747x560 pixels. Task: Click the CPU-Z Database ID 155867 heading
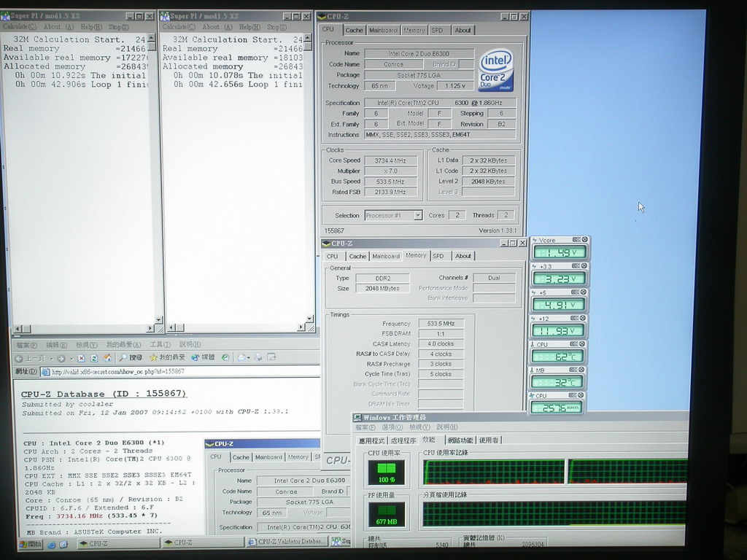[104, 394]
